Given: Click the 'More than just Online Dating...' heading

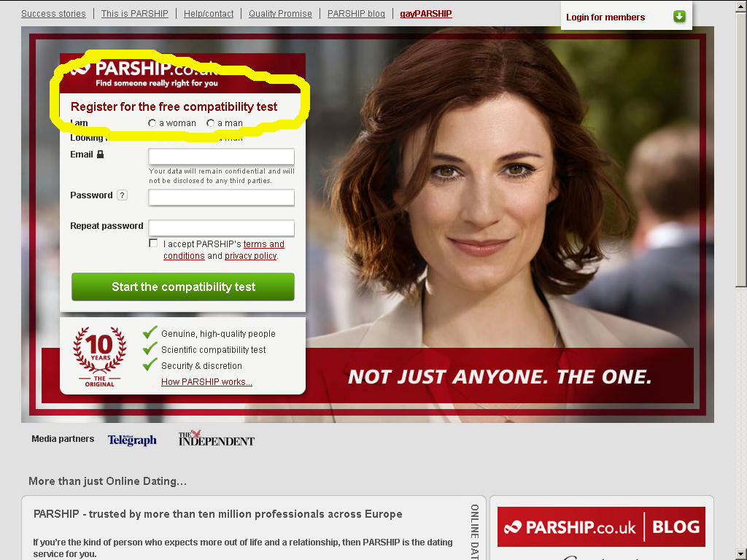Looking at the screenshot, I should 108,481.
